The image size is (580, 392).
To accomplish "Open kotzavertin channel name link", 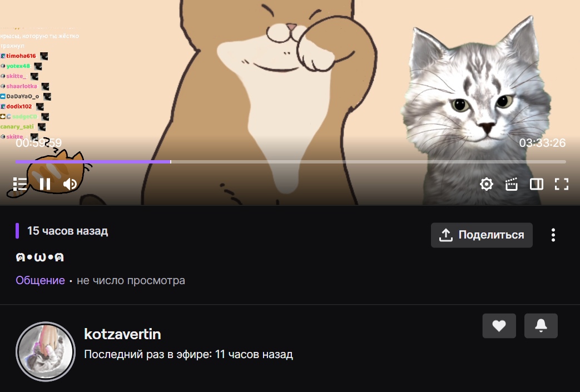I will point(122,334).
